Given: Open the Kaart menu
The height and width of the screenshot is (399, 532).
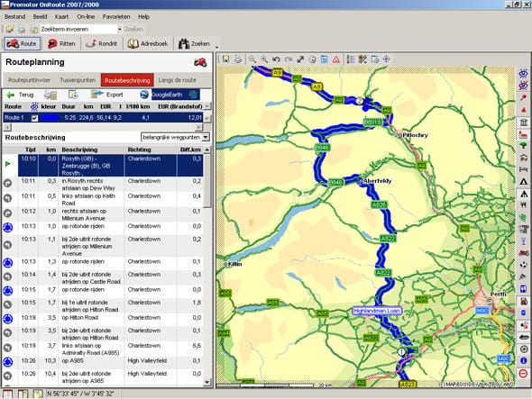Looking at the screenshot, I should [61, 16].
